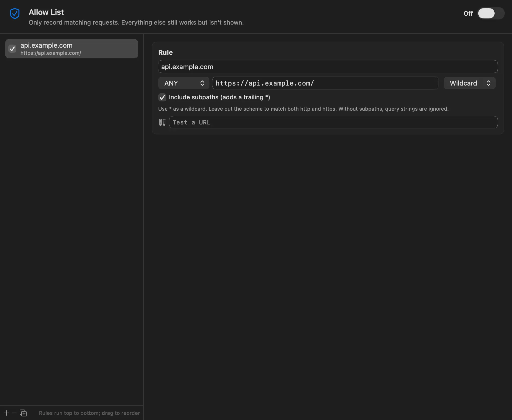Duplicate the selected rule

click(x=23, y=413)
